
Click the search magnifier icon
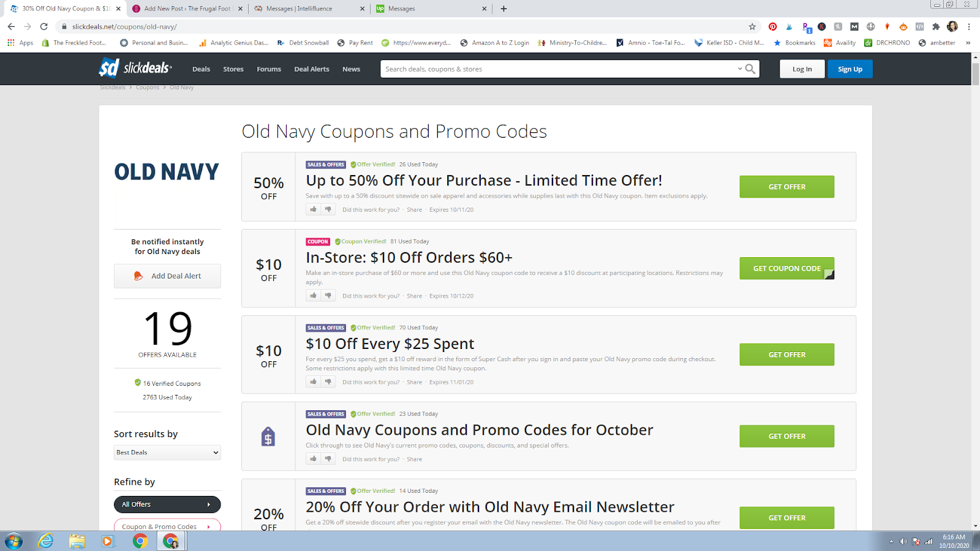(750, 69)
